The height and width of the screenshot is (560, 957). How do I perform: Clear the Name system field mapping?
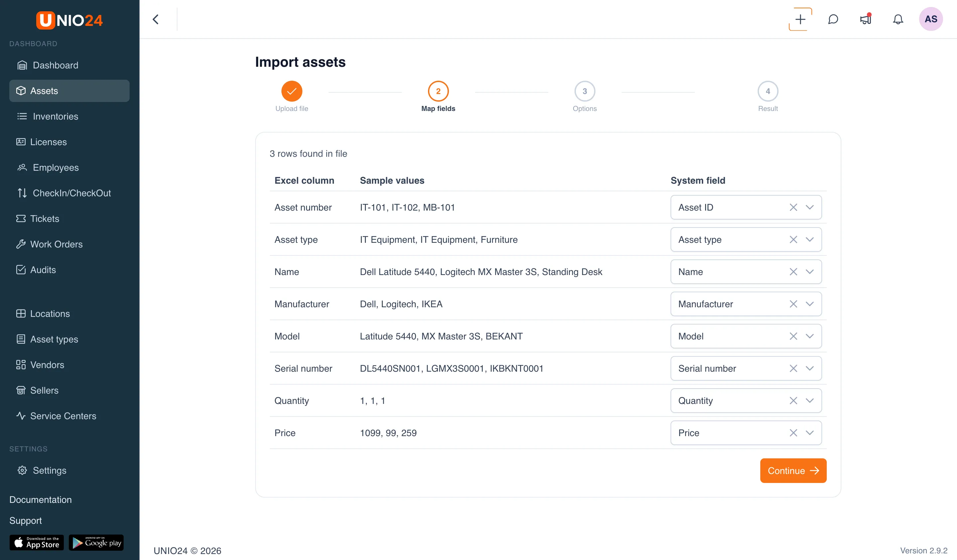pyautogui.click(x=793, y=272)
